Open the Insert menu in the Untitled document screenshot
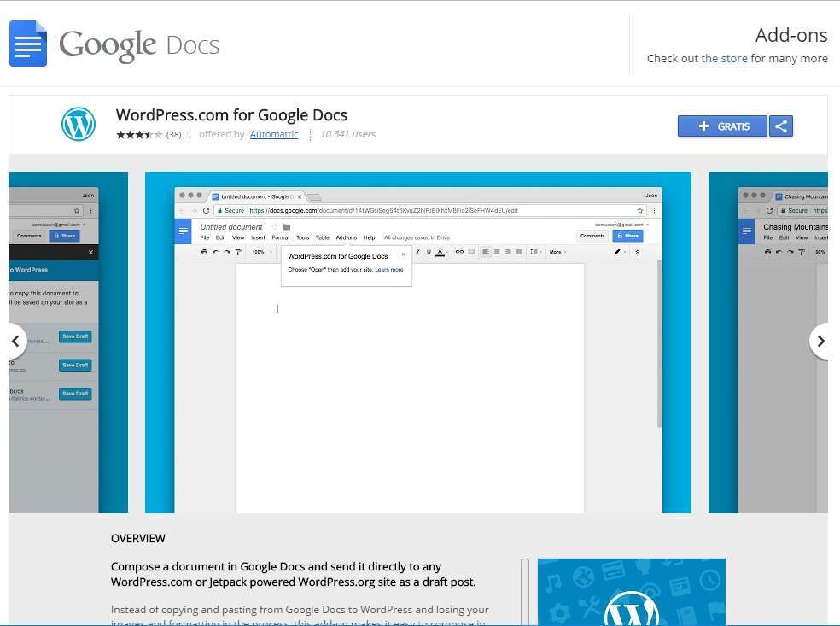 click(x=258, y=237)
